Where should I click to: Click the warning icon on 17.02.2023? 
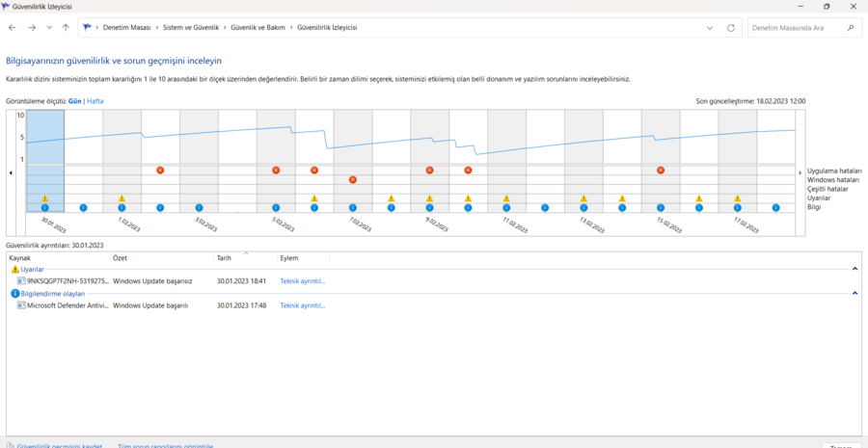click(x=738, y=198)
